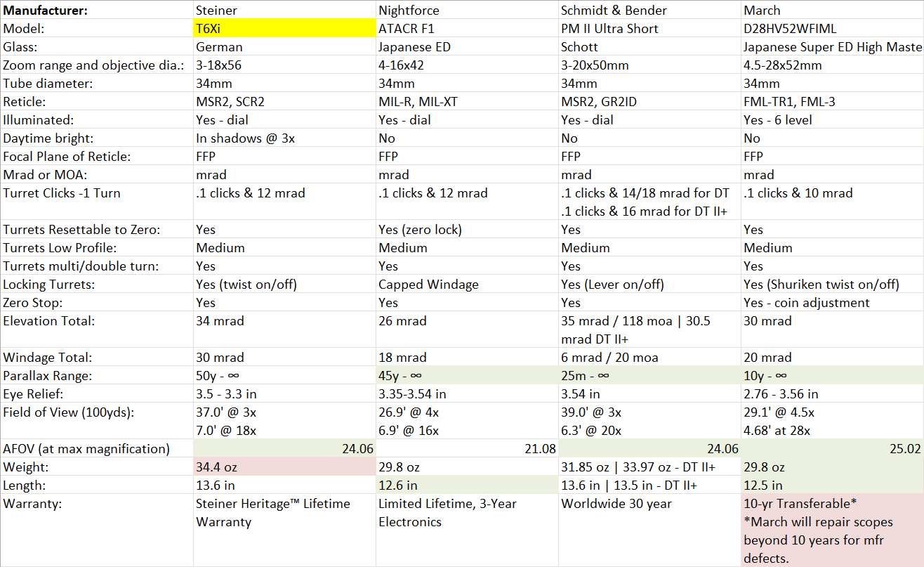Select the 'Nightforce' manufacturer cell

(x=468, y=11)
